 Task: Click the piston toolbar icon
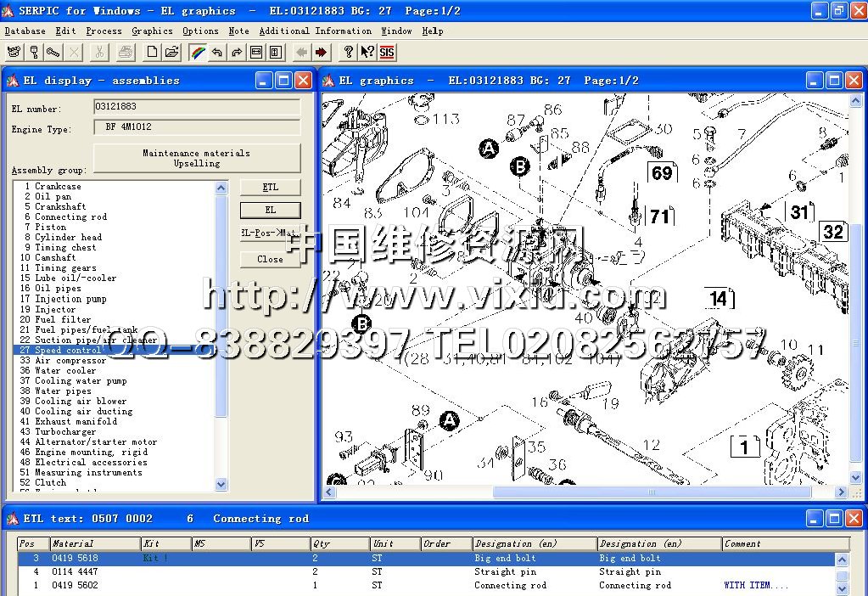pyautogui.click(x=34, y=52)
